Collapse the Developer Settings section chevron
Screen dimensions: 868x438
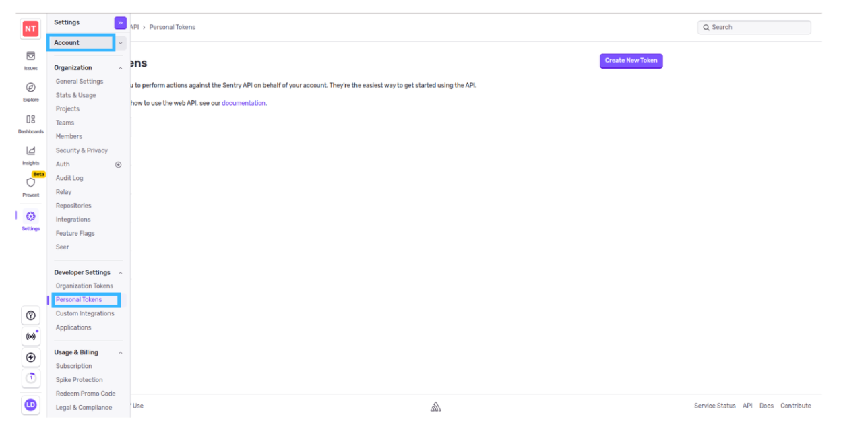tap(121, 273)
